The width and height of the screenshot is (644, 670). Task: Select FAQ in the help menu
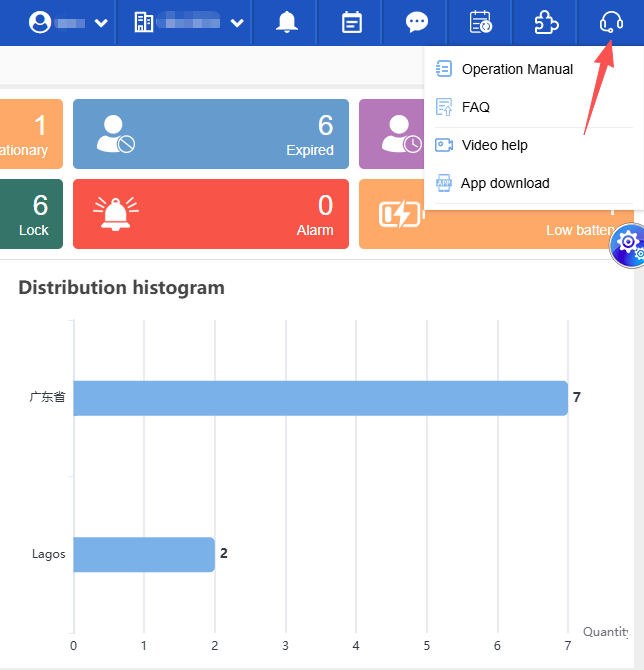(476, 107)
